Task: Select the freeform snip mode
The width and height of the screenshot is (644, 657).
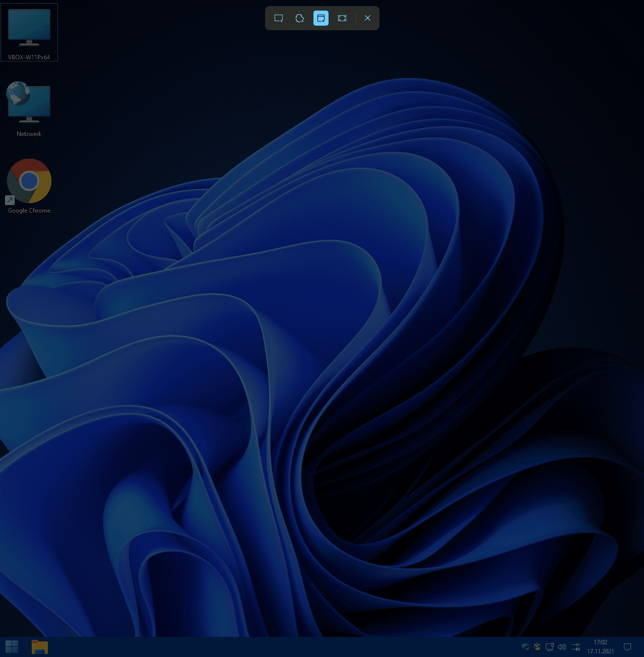Action: pos(300,18)
